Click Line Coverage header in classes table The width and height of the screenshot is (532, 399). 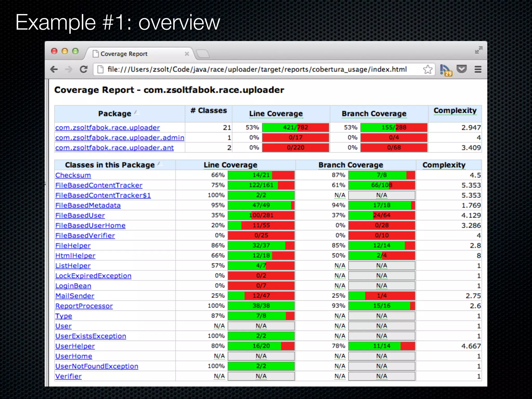pos(230,165)
